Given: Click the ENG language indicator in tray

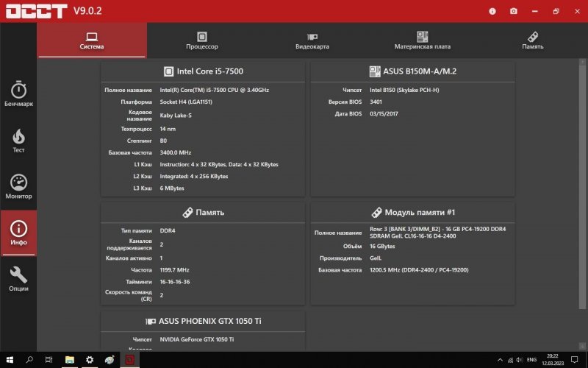Looking at the screenshot, I should click(531, 360).
